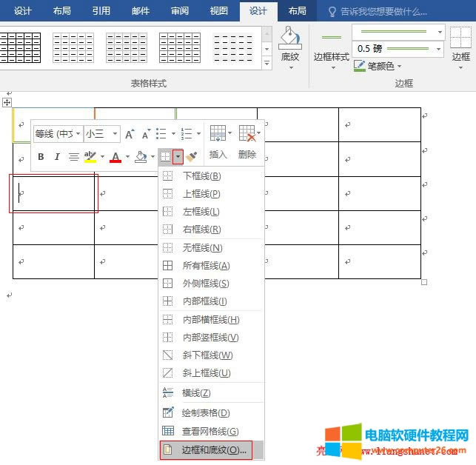This screenshot has width=476, height=465.
Task: Expand font color dropdown arrow
Action: (x=128, y=157)
